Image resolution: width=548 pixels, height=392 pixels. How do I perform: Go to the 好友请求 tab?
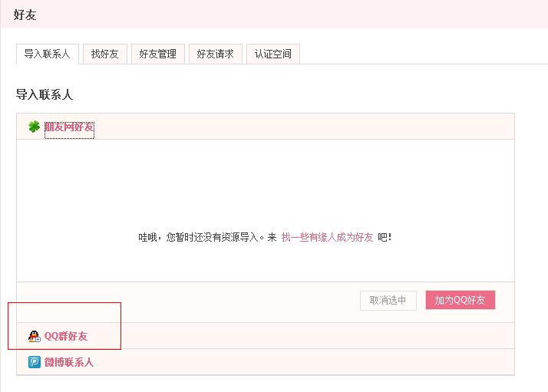click(x=215, y=54)
